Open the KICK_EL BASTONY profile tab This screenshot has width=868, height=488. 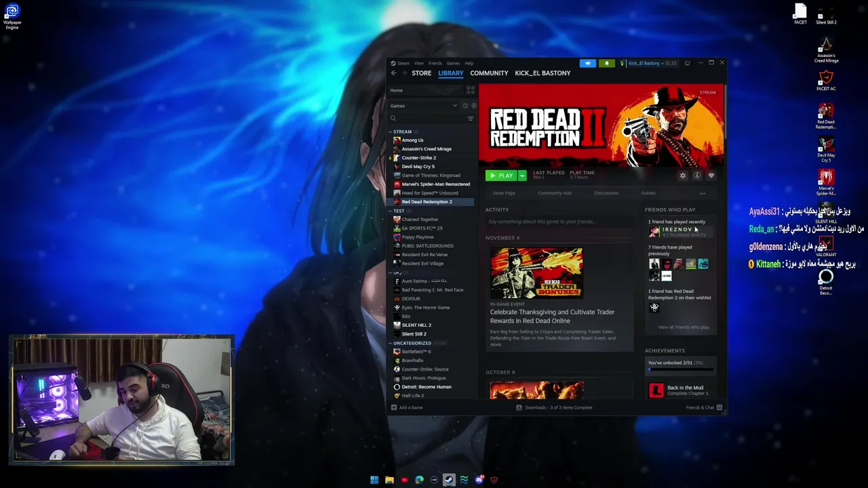pos(542,73)
